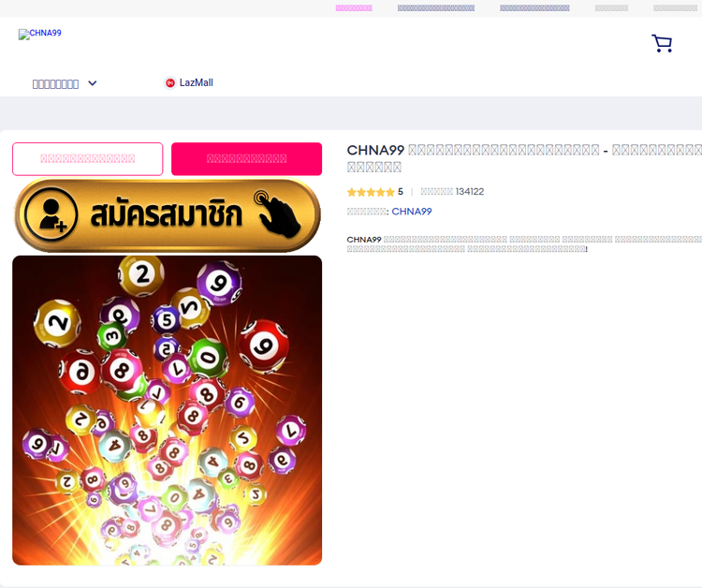Viewport: 702px width, 588px height.
Task: Open the LazMall text link
Action: pyautogui.click(x=197, y=82)
